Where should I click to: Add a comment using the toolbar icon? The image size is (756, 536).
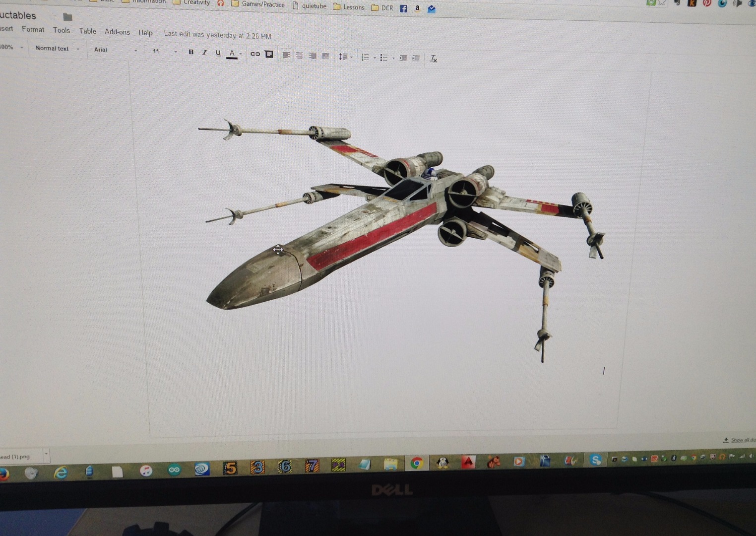coord(269,54)
